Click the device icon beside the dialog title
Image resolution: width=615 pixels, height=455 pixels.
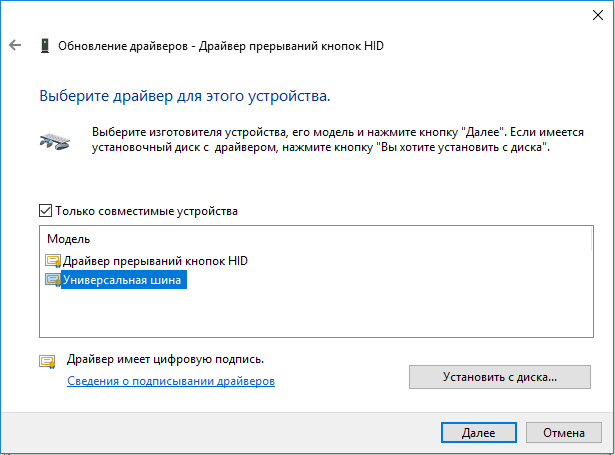coord(45,46)
